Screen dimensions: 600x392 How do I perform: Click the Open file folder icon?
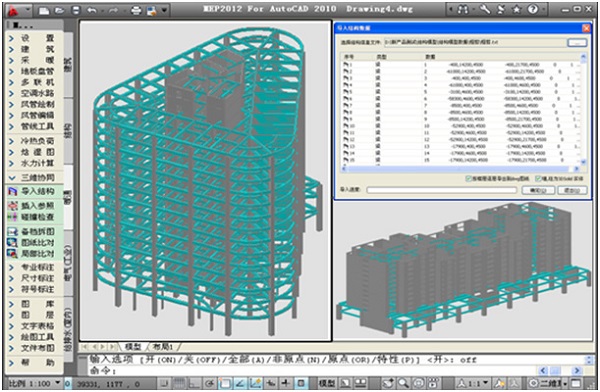[x=59, y=10]
